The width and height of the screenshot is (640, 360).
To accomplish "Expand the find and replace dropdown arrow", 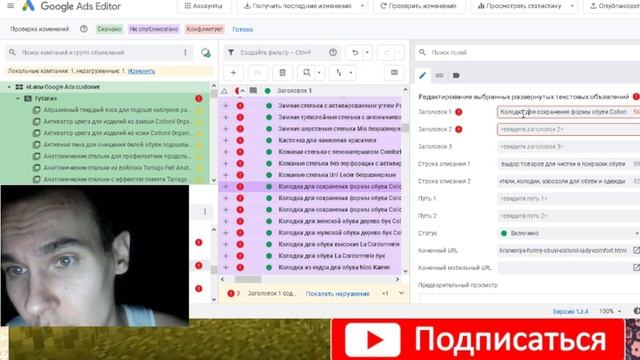I will coord(319,73).
